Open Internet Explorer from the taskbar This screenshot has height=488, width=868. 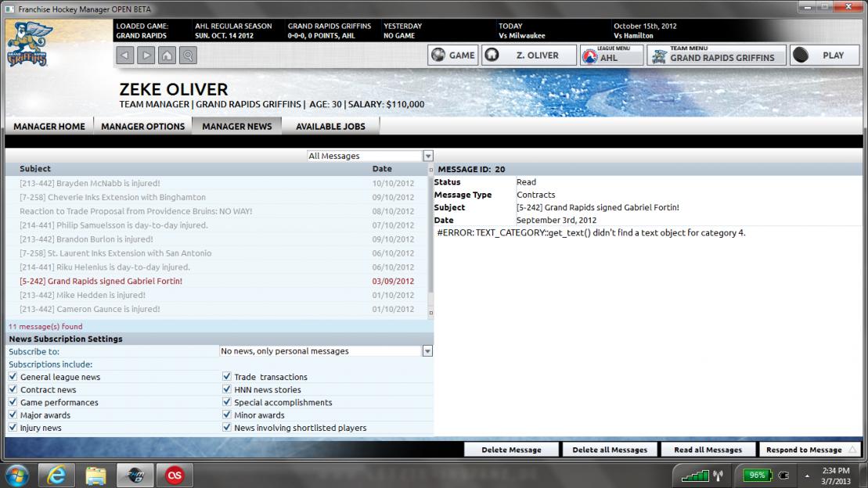pyautogui.click(x=56, y=474)
